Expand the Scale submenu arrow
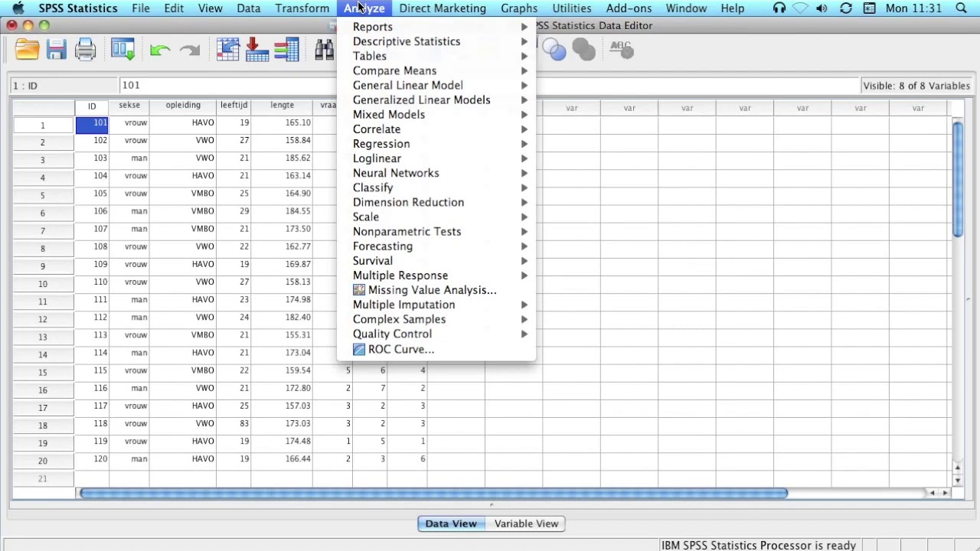980x551 pixels. tap(524, 217)
